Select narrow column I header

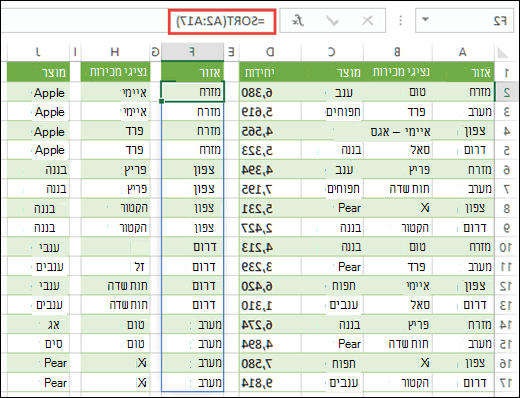(x=75, y=52)
